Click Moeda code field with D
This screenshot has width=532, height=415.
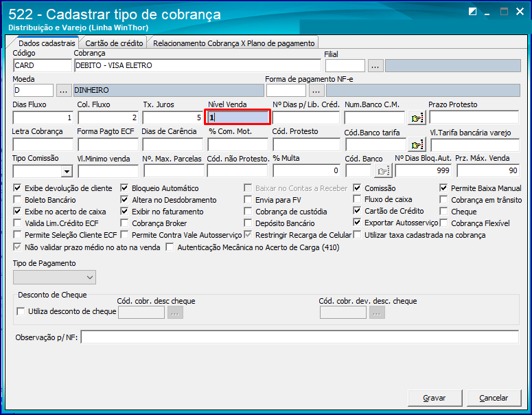(33, 90)
